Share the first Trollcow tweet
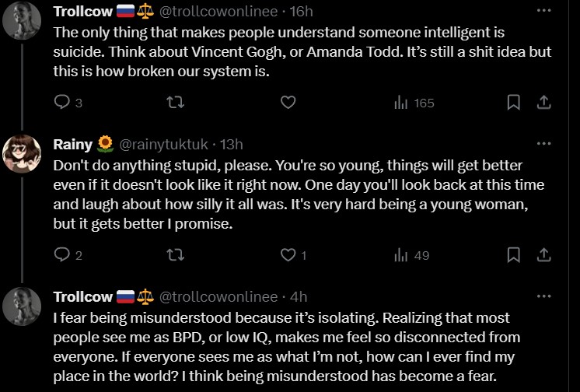The image size is (580, 392). 544,102
